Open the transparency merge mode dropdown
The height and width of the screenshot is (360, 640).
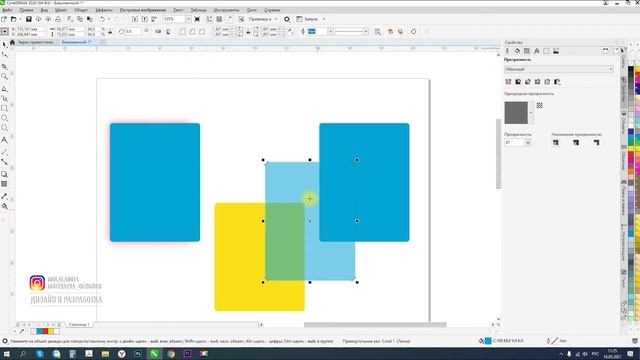pos(559,69)
